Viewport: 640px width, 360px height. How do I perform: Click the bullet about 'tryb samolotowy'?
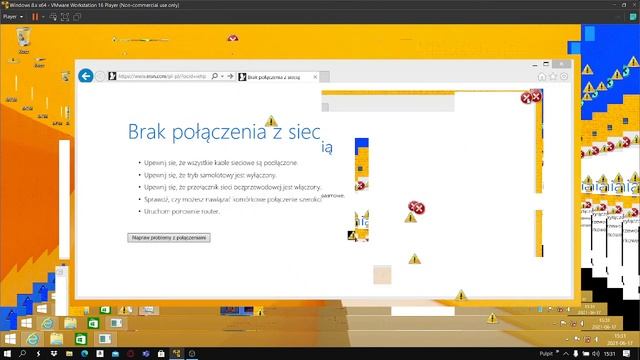click(210, 175)
